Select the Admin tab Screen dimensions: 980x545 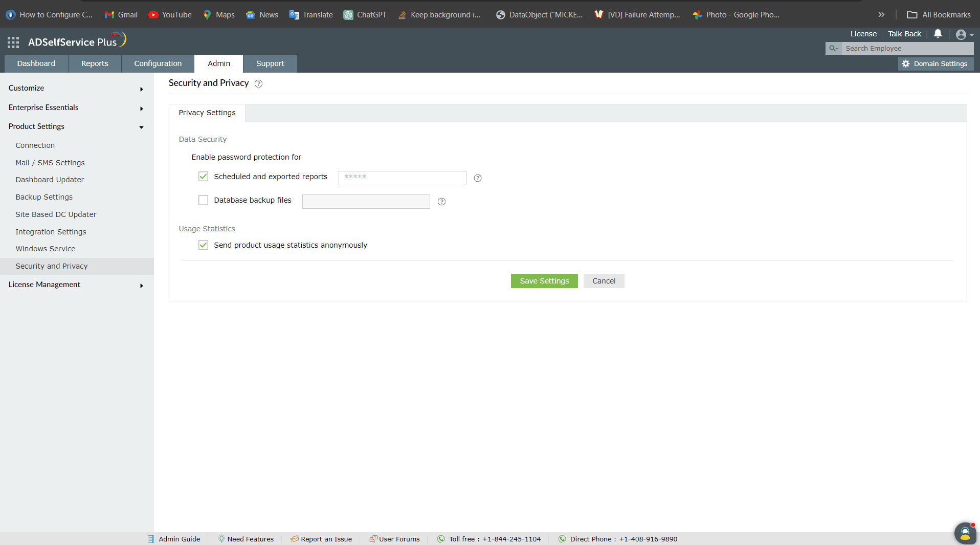tap(219, 63)
